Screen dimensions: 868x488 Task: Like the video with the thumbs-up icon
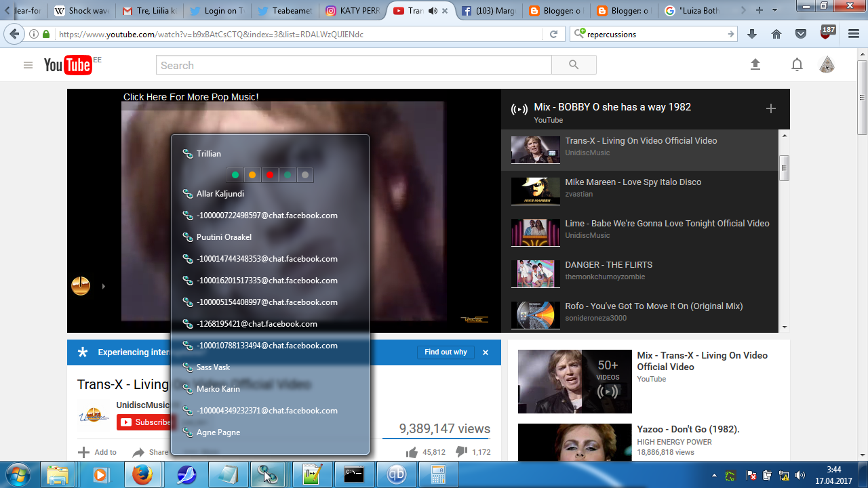(x=412, y=452)
